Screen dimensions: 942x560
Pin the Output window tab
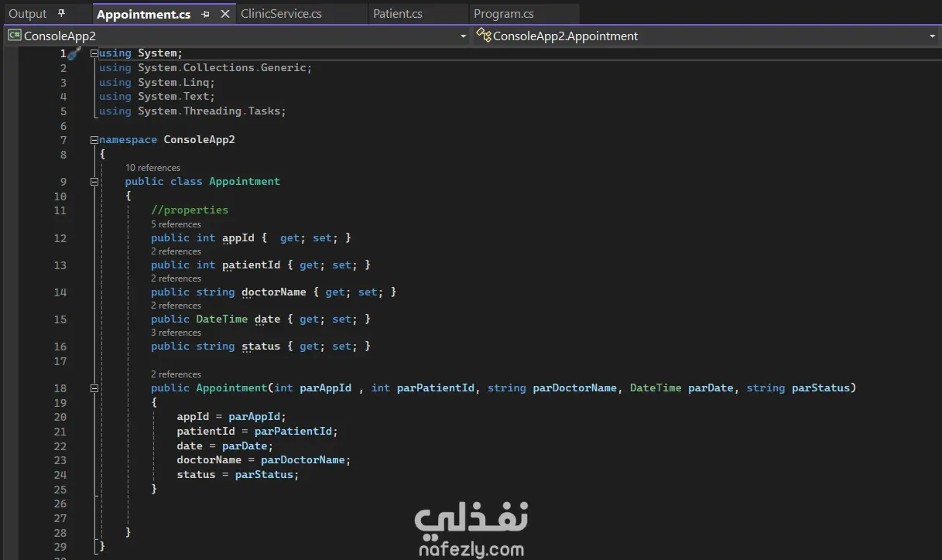tap(62, 14)
